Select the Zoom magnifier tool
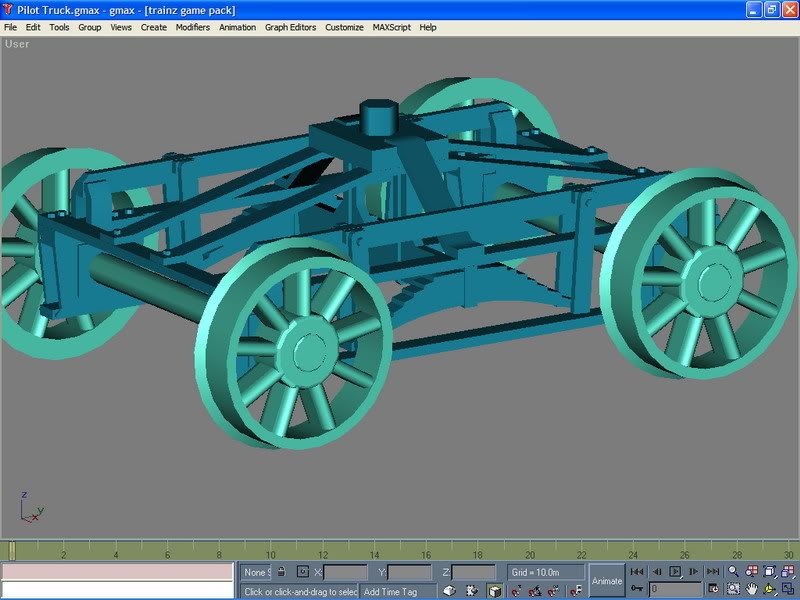Image resolution: width=800 pixels, height=600 pixels. point(733,571)
